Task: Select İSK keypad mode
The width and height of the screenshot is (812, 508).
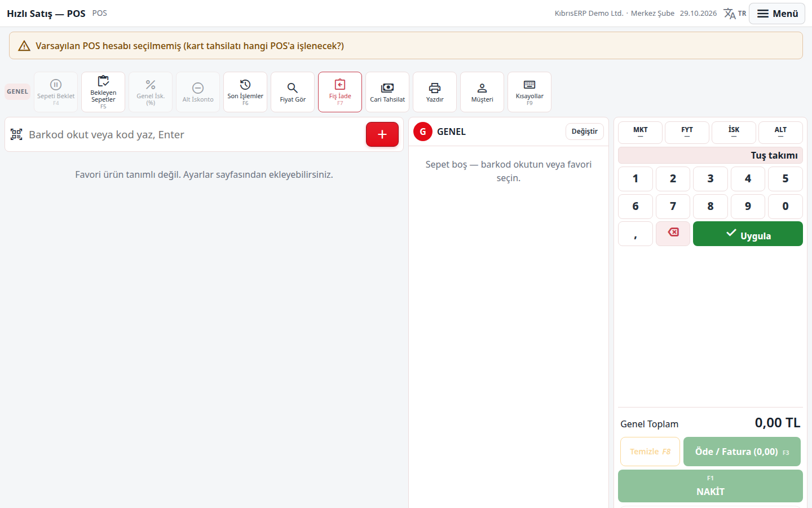Action: tap(734, 133)
